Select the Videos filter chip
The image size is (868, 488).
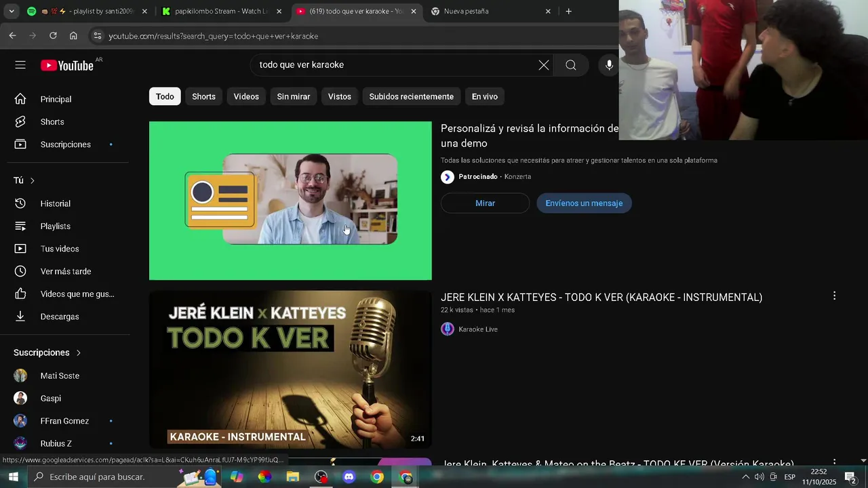tap(246, 96)
